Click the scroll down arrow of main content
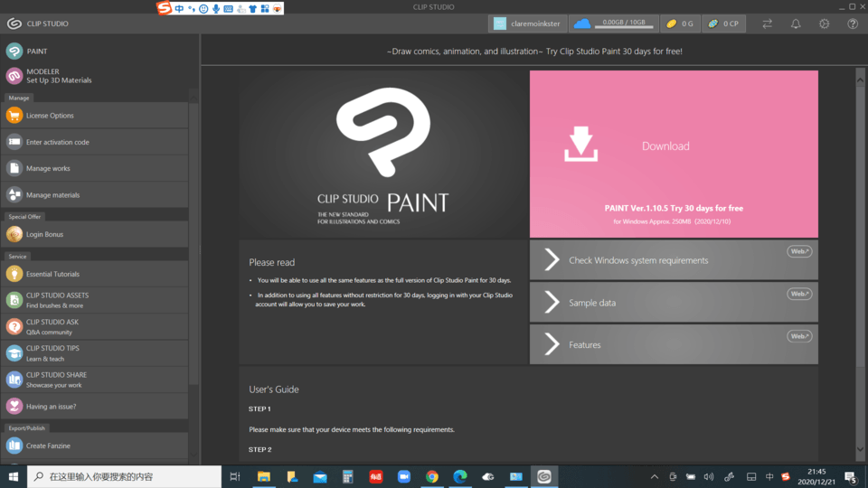Screen dimensions: 868x488 pyautogui.click(x=860, y=449)
